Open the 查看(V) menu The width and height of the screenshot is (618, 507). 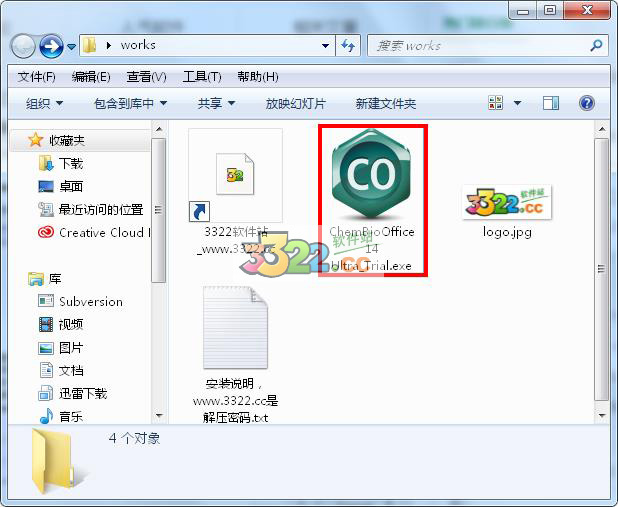(x=146, y=76)
